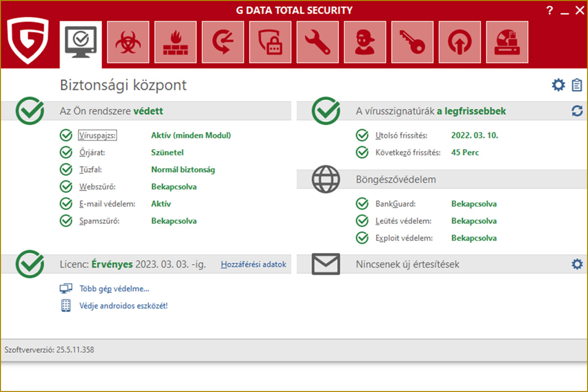Viewport: 588px width, 392px height.
Task: Select the Őrjárat label
Action: click(92, 152)
